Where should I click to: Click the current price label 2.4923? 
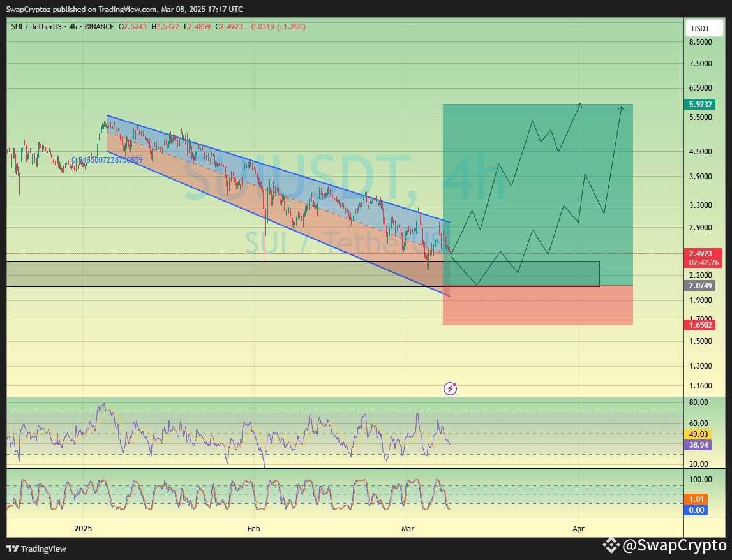pyautogui.click(x=701, y=253)
